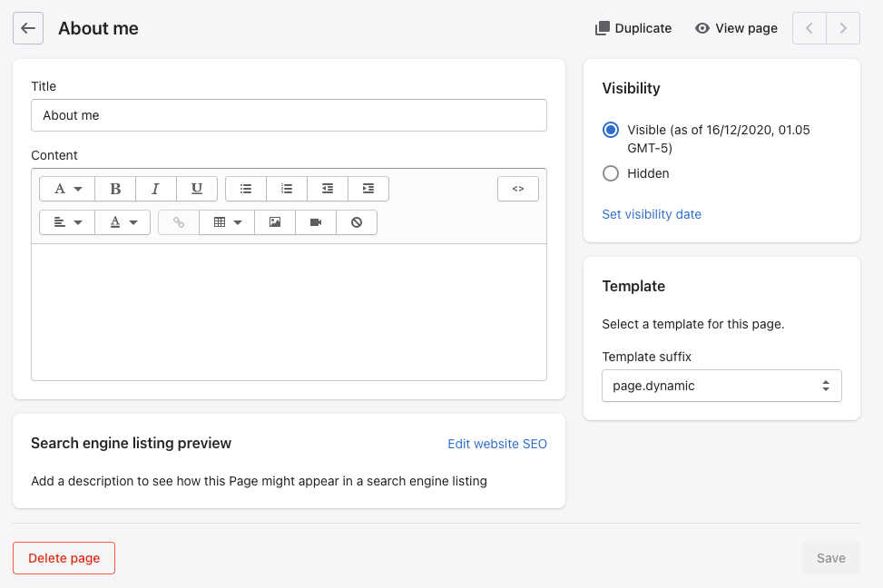Go back using the left arrow button
This screenshot has height=588, width=883.
coord(28,28)
